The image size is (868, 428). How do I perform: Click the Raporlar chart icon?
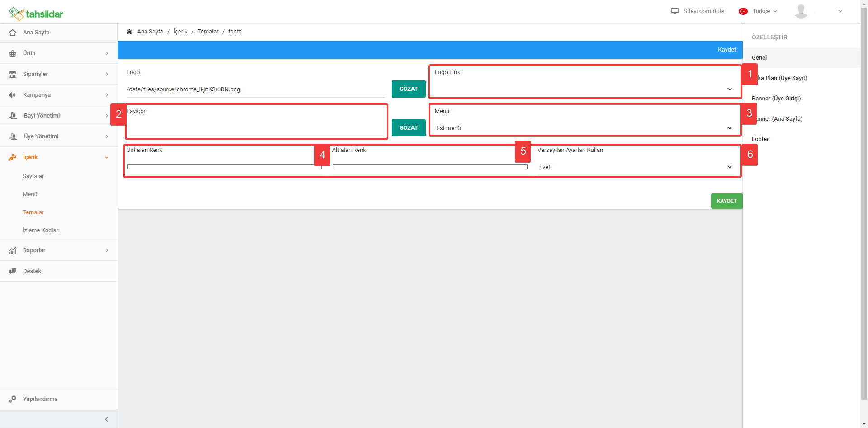coord(13,250)
